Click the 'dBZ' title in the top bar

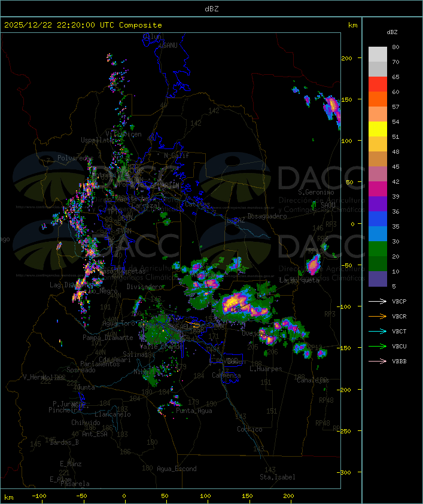tap(212, 8)
